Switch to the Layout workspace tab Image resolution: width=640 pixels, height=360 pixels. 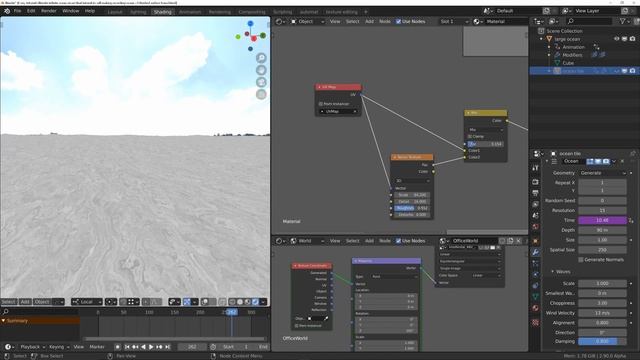click(115, 12)
